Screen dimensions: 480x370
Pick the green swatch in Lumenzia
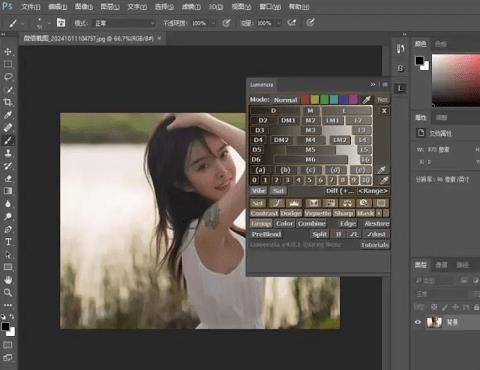tap(324, 100)
